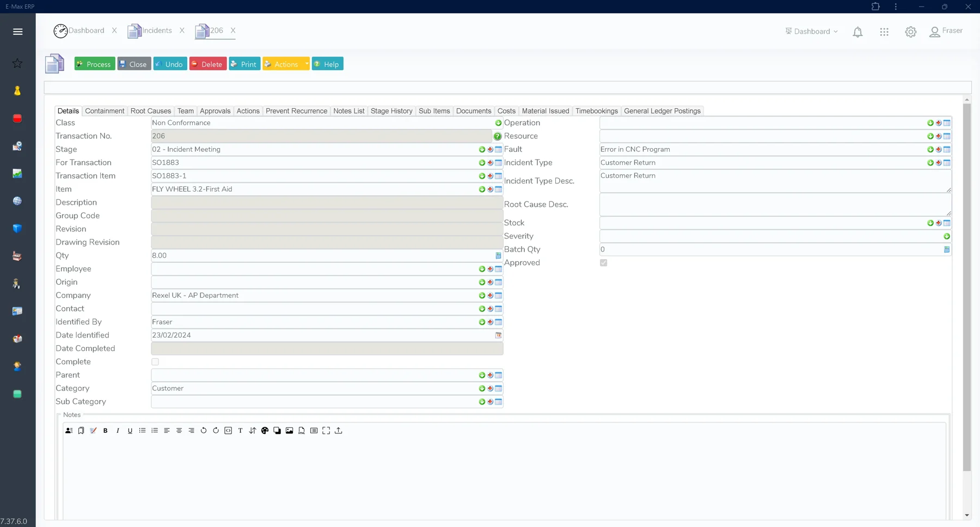Insert numbered list in Notes
The height and width of the screenshot is (527, 980).
point(155,431)
